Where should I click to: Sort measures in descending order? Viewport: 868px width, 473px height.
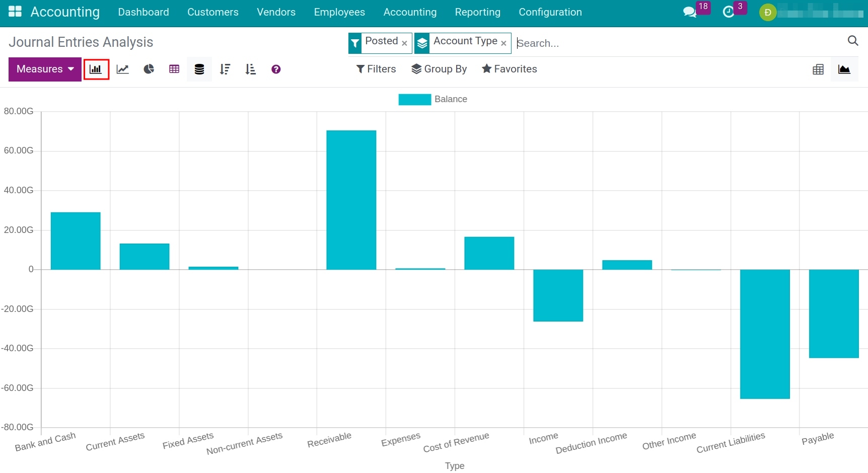tap(225, 69)
